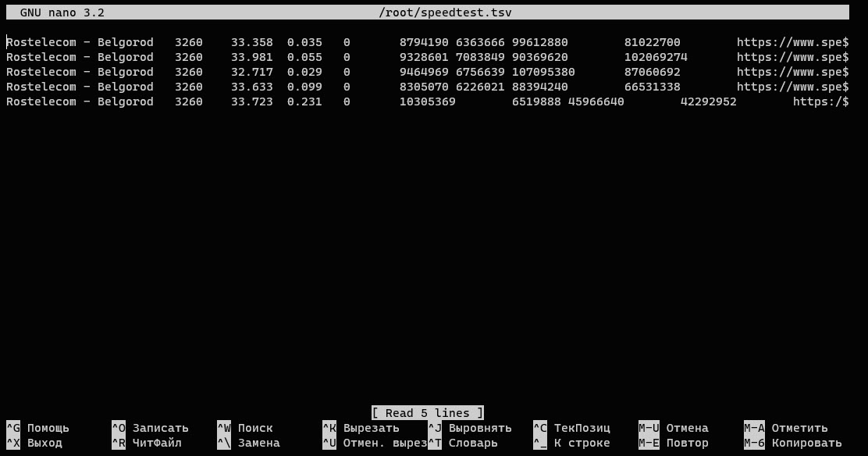
Task: Click Rostelecom - Belgorod in the 33.358 row
Action: (x=80, y=42)
